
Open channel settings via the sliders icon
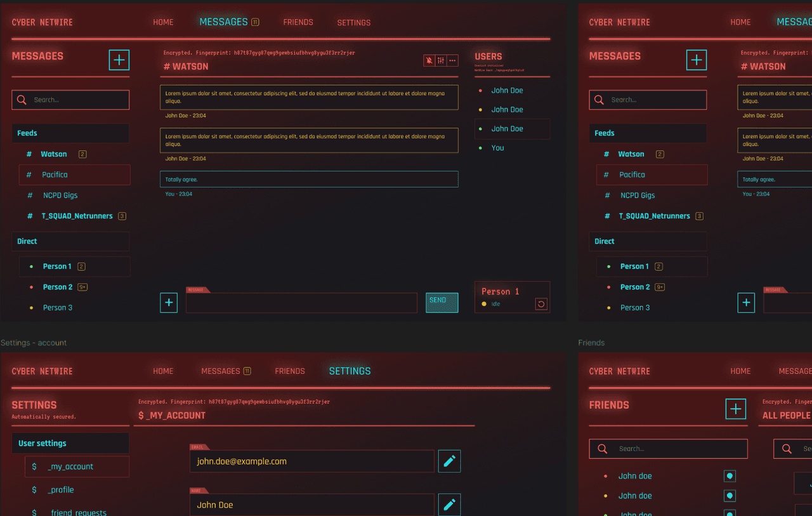tap(441, 60)
